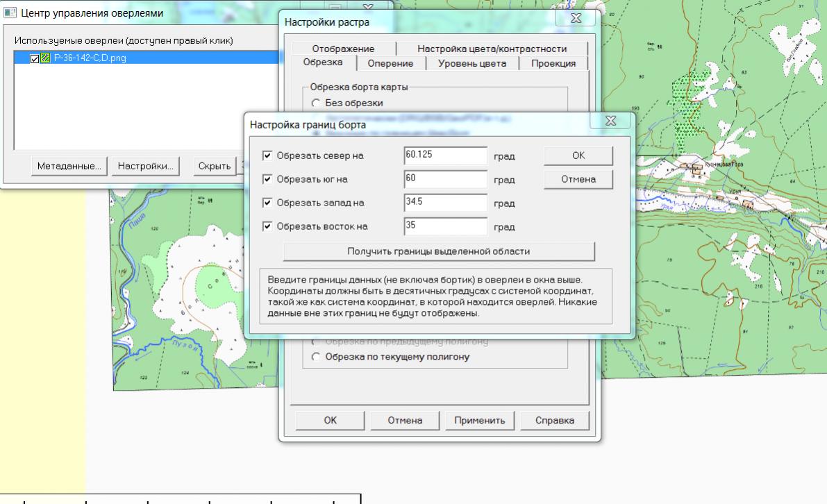Image resolution: width=827 pixels, height=504 pixels.
Task: Toggle the P-36-142-C,D.png overlay checkbox
Action: click(x=35, y=58)
